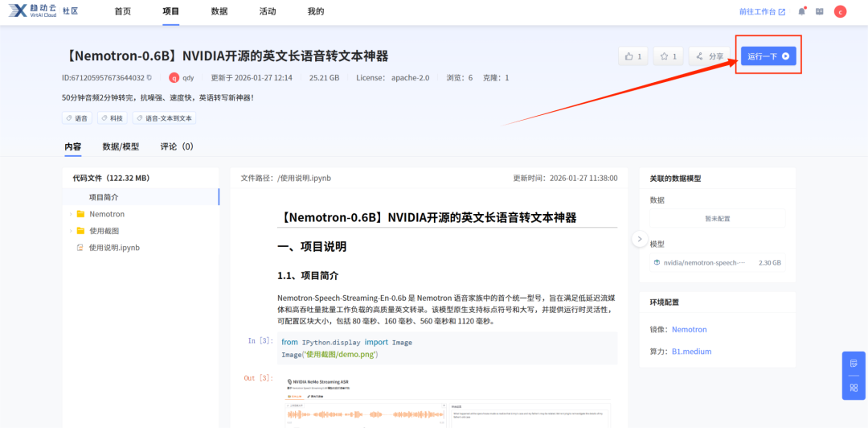Open the 活动 nav item
Viewport: 868px width, 428px height.
tap(268, 11)
